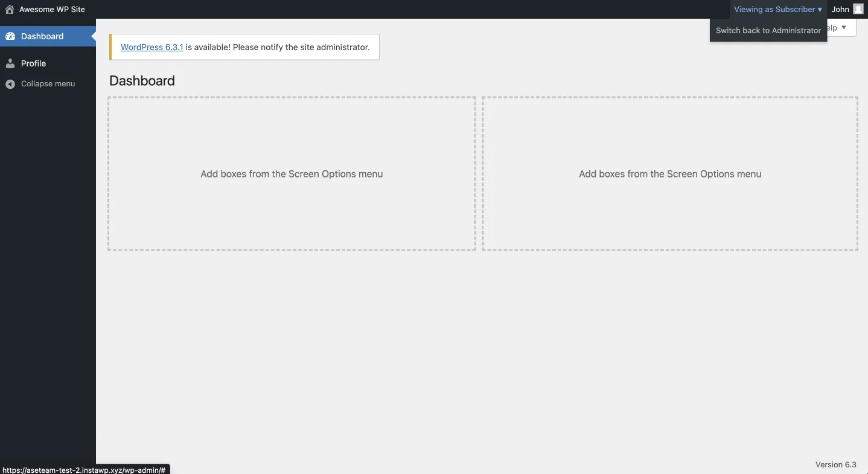Click the right empty dashboard box placeholder
The width and height of the screenshot is (868, 474).
(670, 174)
